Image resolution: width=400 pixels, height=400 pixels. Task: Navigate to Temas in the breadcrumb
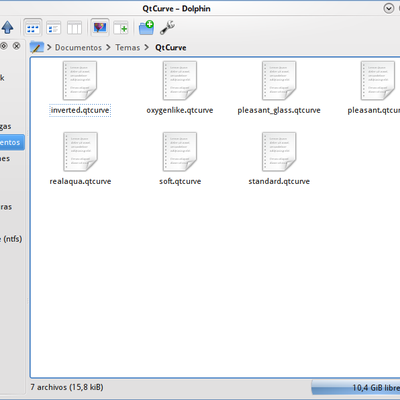pos(128,48)
